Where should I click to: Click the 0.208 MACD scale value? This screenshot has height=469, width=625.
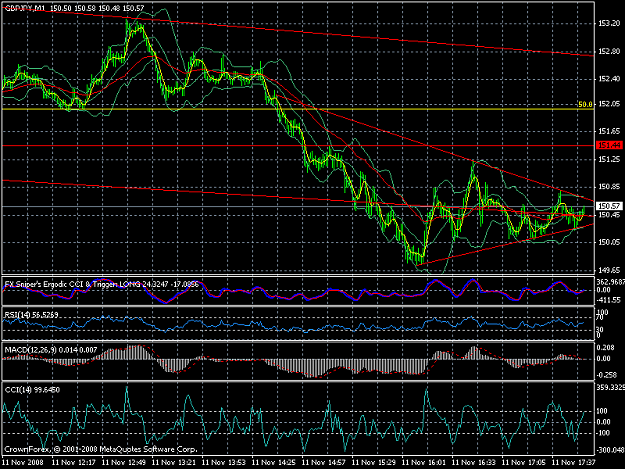[605, 348]
